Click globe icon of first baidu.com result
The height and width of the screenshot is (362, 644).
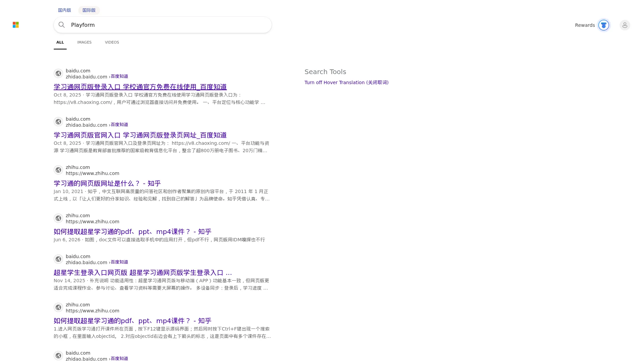[58, 73]
